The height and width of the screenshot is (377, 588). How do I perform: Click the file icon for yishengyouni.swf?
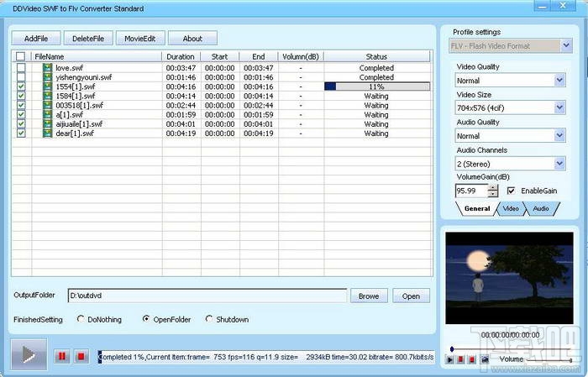tap(47, 77)
